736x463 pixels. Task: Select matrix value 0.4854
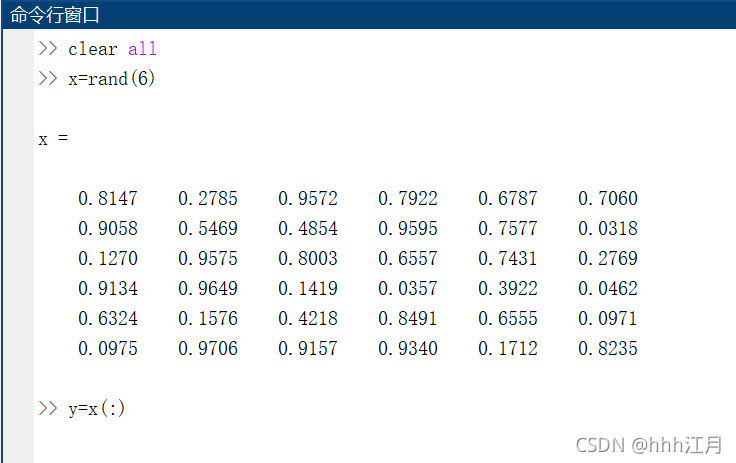point(308,228)
